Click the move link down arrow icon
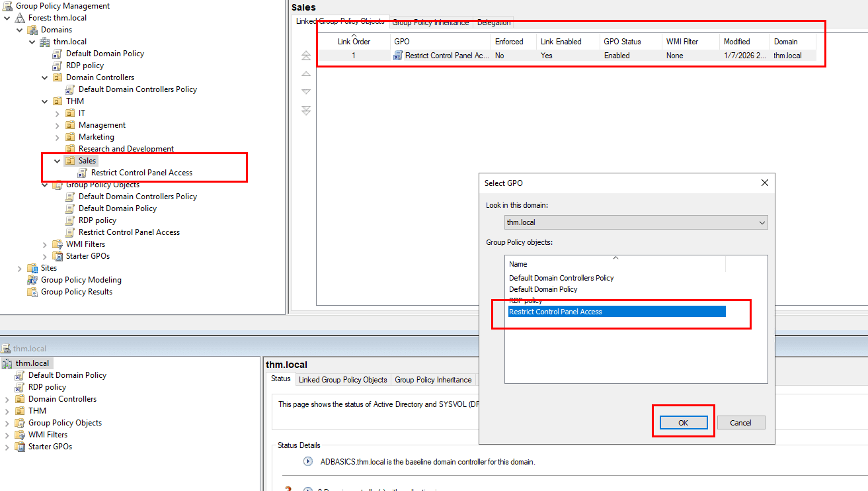 coord(305,92)
